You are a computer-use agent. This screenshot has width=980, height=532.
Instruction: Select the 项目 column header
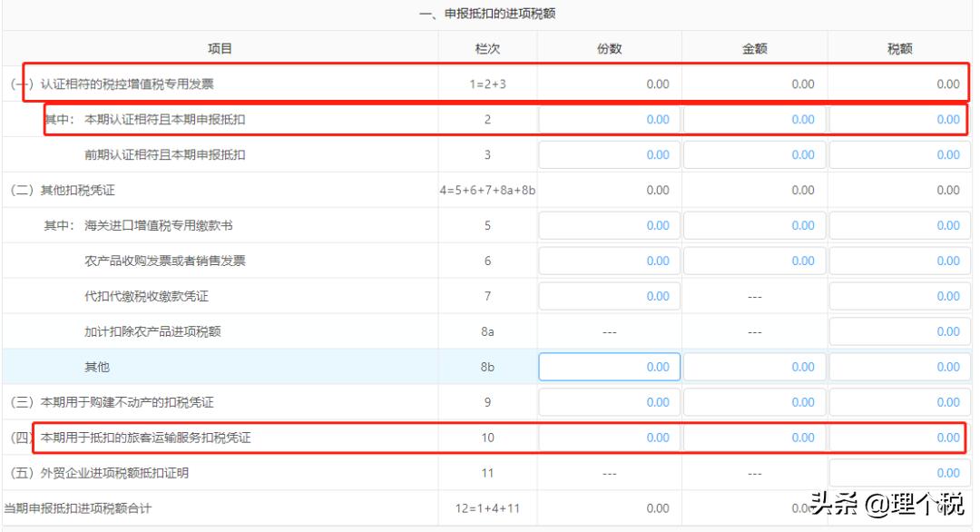(x=220, y=48)
